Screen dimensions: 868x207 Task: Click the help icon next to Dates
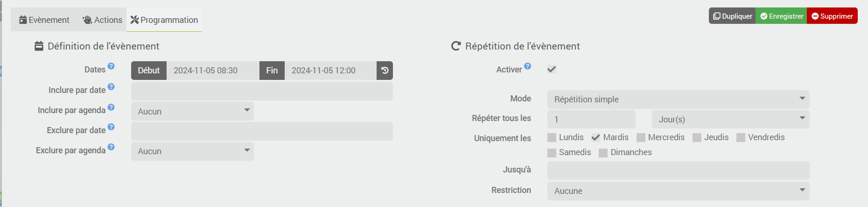tap(111, 66)
